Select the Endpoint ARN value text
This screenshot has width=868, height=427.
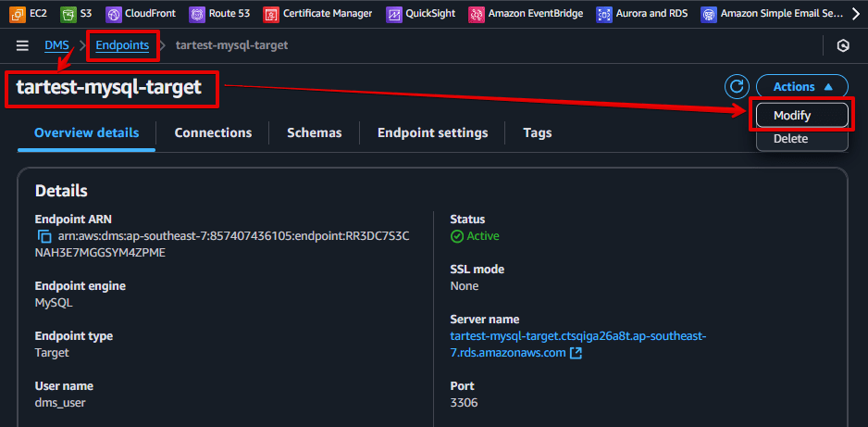pyautogui.click(x=222, y=245)
